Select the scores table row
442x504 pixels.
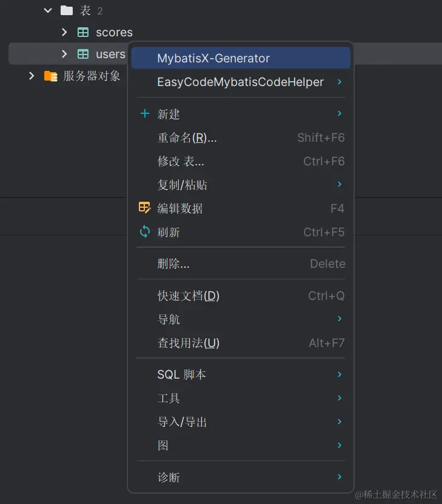click(114, 32)
